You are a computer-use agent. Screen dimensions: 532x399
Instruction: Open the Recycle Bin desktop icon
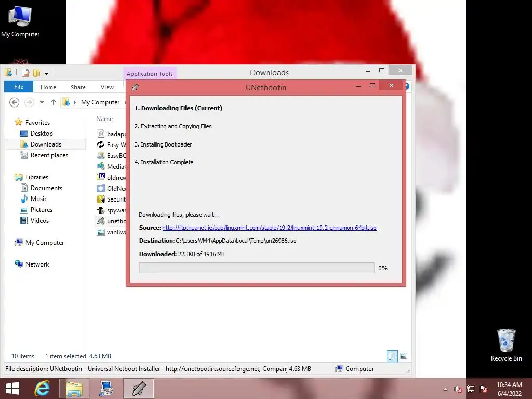506,345
